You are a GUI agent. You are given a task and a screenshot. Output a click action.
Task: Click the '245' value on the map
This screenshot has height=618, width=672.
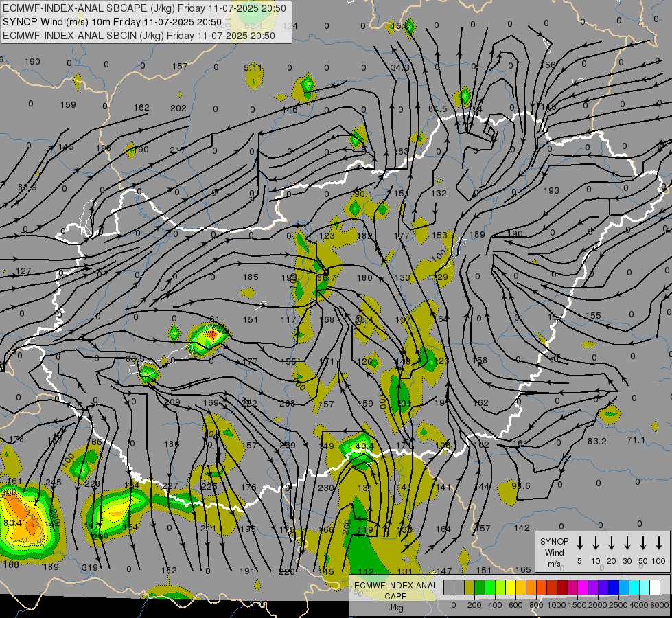53,483
